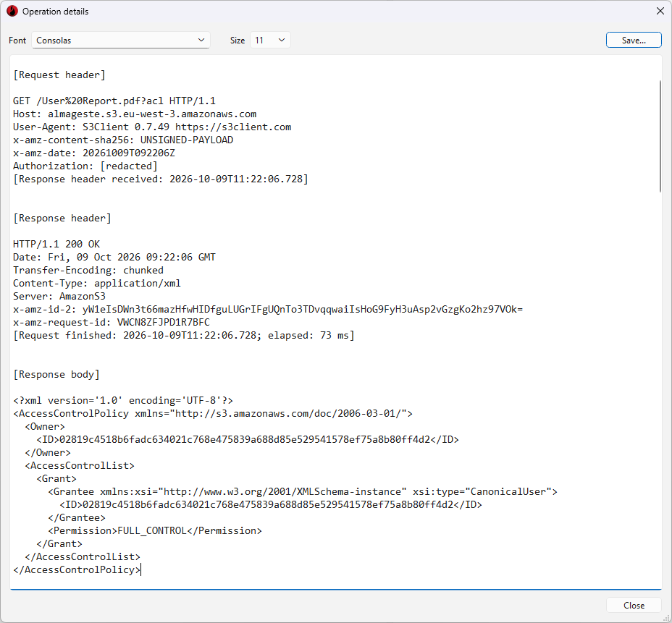Click the Server AmazonS3 line
The image size is (672, 623).
pyautogui.click(x=59, y=296)
